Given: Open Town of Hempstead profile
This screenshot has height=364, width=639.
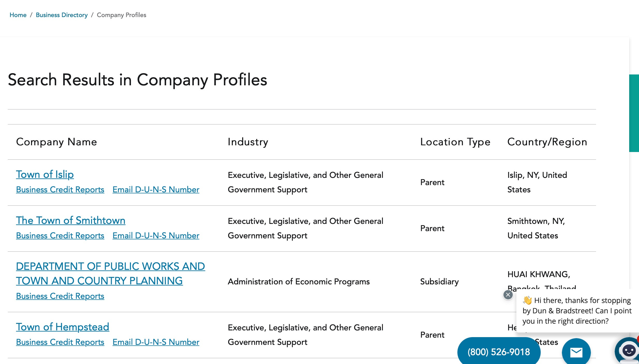Looking at the screenshot, I should [x=63, y=327].
